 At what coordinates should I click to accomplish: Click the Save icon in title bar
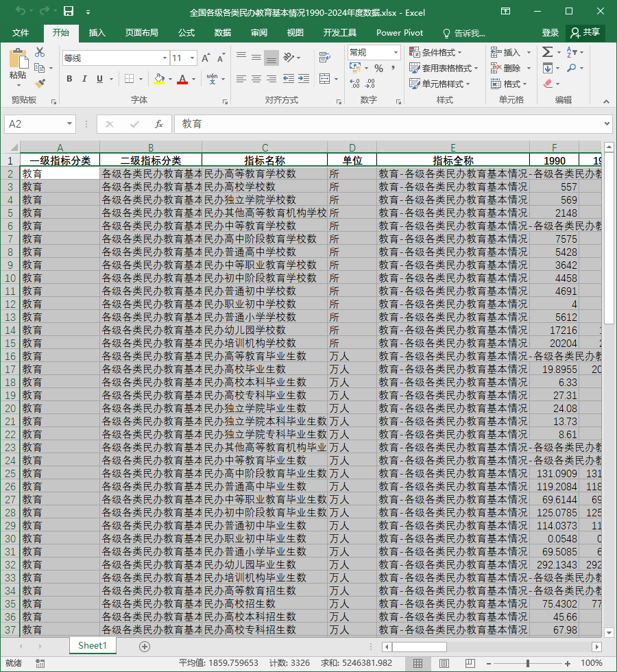click(x=69, y=11)
